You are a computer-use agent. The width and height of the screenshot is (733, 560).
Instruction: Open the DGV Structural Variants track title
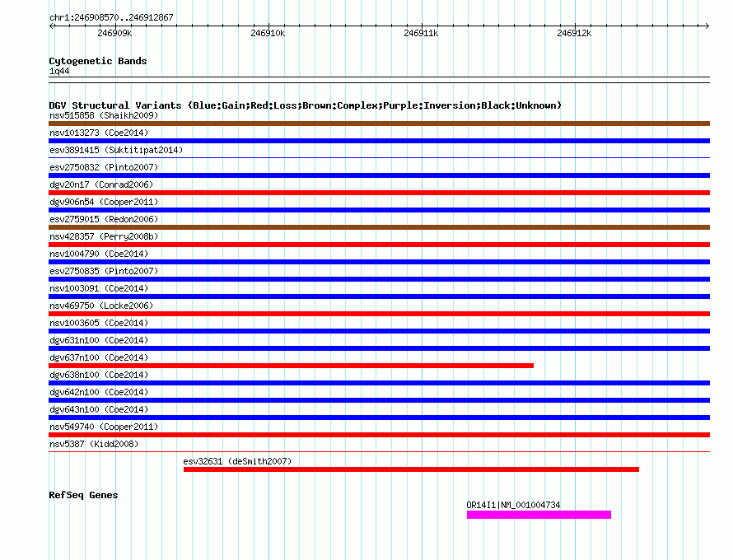click(305, 105)
